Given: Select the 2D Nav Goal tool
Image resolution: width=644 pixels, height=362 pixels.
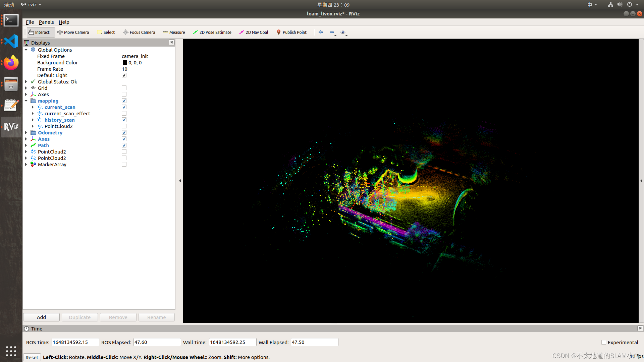Looking at the screenshot, I should coord(254,32).
